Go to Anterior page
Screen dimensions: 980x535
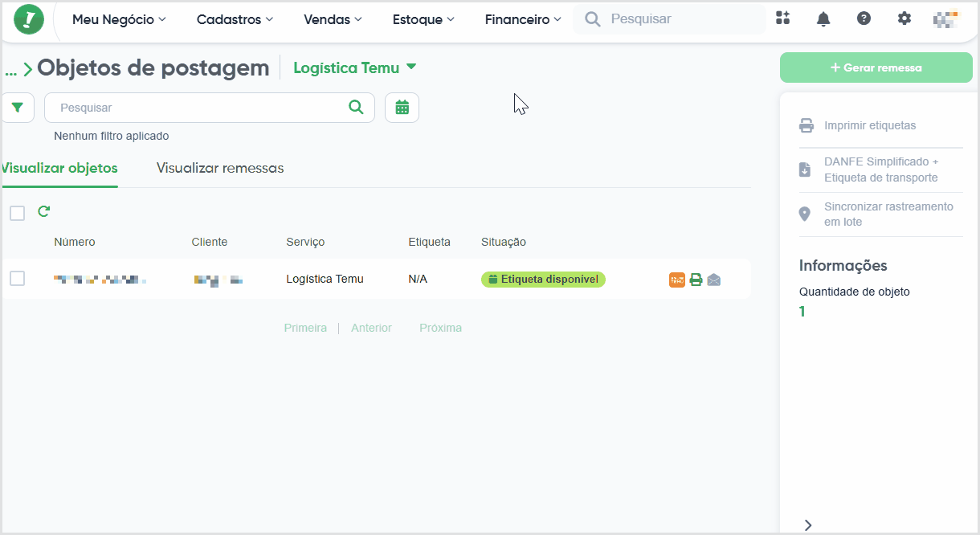pos(371,328)
